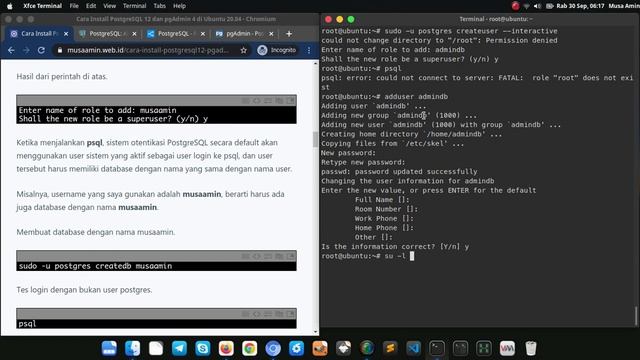Open a new browser tab

[x=289, y=34]
